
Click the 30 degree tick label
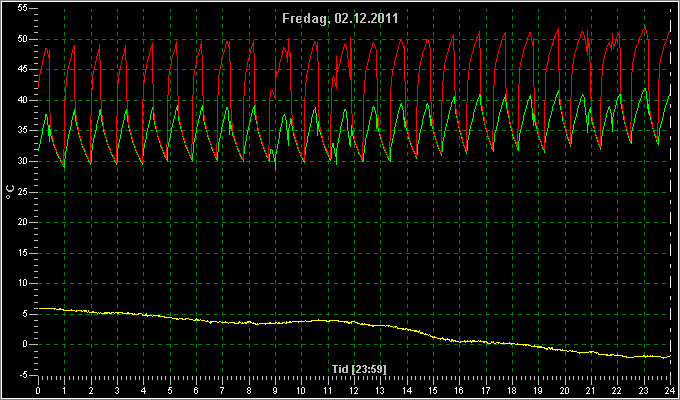(x=24, y=161)
